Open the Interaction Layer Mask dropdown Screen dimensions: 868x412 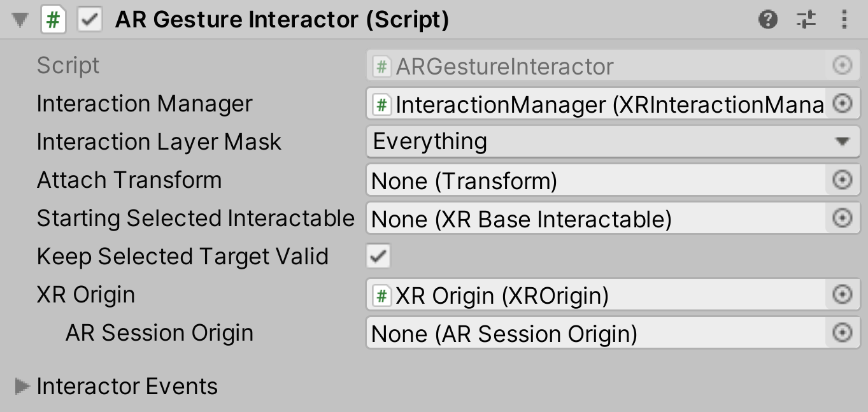click(x=611, y=141)
